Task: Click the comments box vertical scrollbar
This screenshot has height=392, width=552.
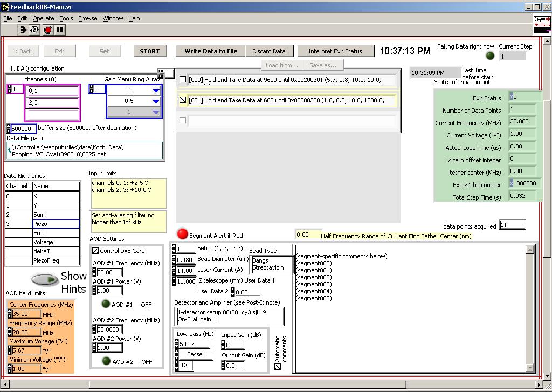Action: tap(530, 307)
